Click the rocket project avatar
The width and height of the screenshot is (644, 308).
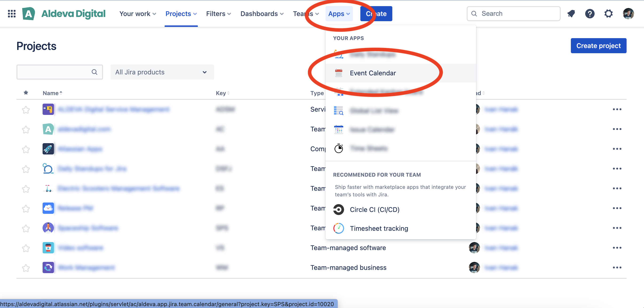(x=48, y=149)
